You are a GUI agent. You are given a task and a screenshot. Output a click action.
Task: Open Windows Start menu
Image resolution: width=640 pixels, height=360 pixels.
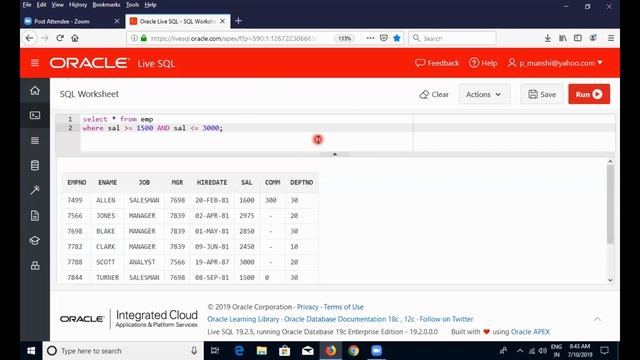pyautogui.click(x=31, y=351)
